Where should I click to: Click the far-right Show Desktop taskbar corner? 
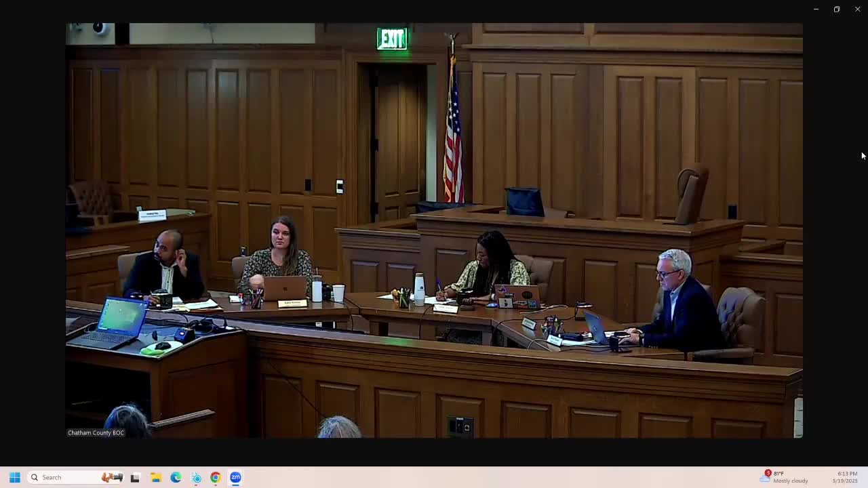[865, 477]
